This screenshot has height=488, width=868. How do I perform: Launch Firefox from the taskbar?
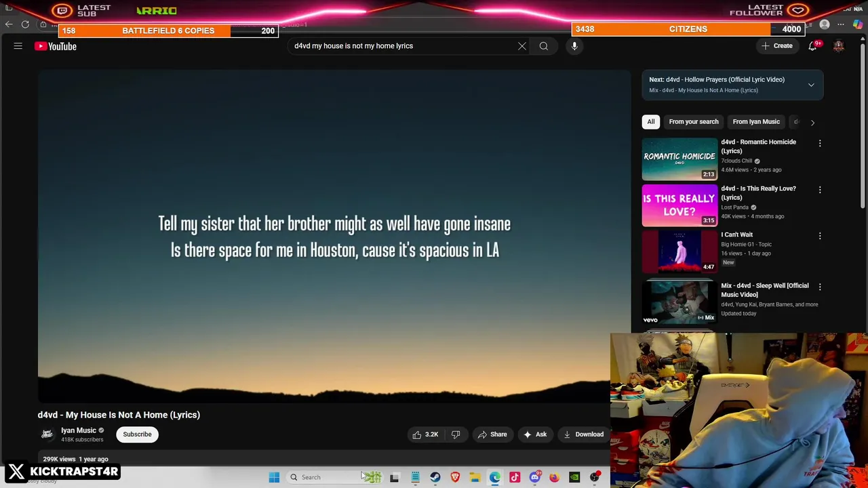[555, 477]
